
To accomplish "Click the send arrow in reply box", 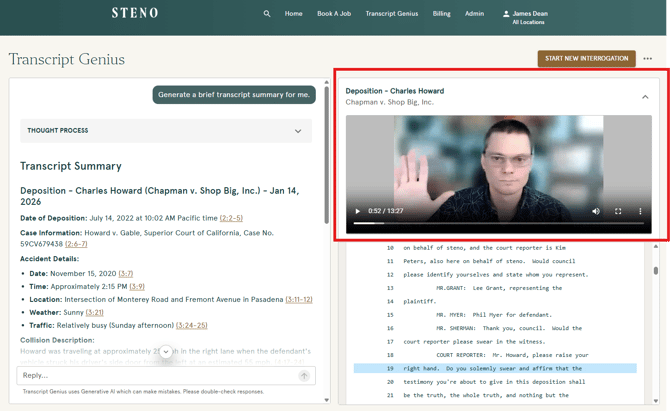I will point(304,376).
